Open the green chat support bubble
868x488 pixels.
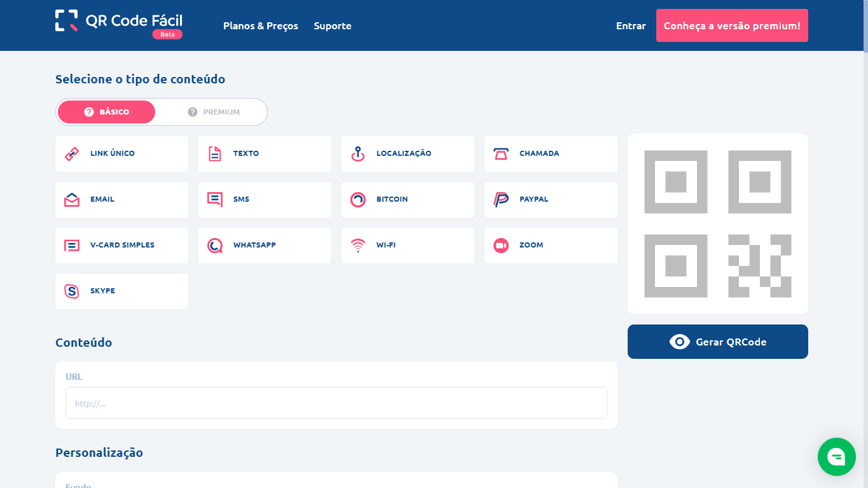(x=837, y=457)
